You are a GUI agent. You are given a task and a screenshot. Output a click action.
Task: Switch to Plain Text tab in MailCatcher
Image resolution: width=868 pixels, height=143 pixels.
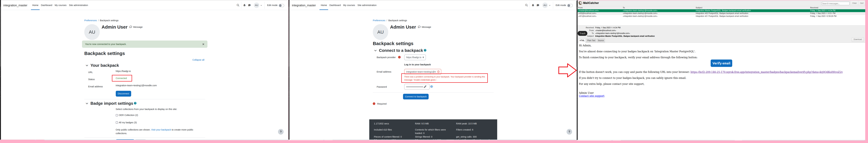(591, 41)
